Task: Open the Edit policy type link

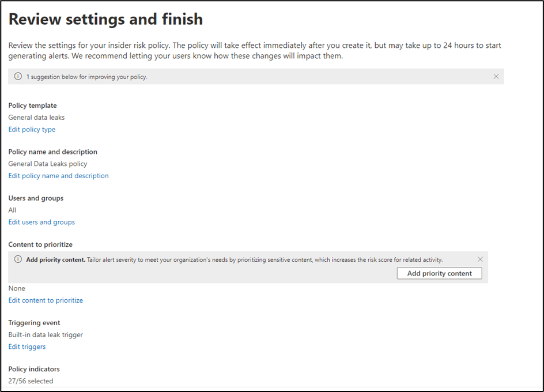Action: [32, 130]
